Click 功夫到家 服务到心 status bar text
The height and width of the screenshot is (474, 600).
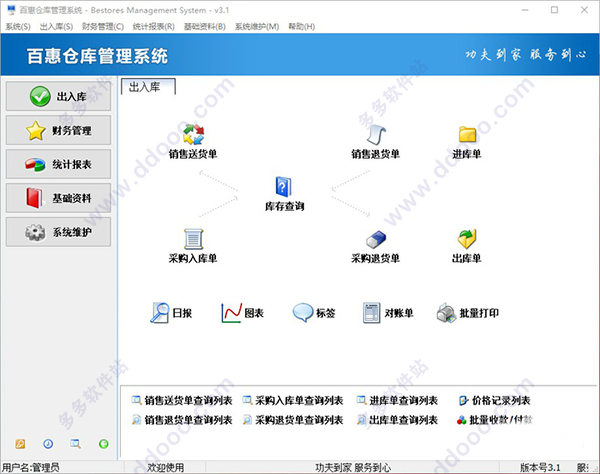click(x=353, y=467)
